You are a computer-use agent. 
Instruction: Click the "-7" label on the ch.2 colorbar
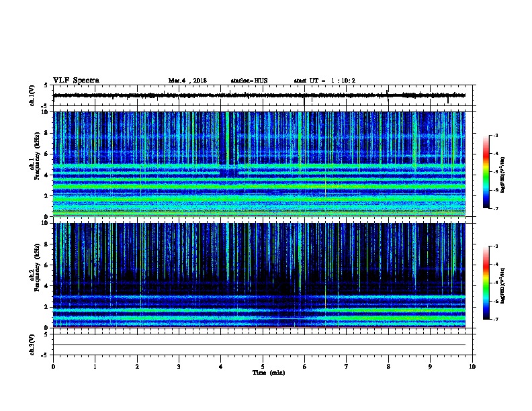click(x=495, y=319)
